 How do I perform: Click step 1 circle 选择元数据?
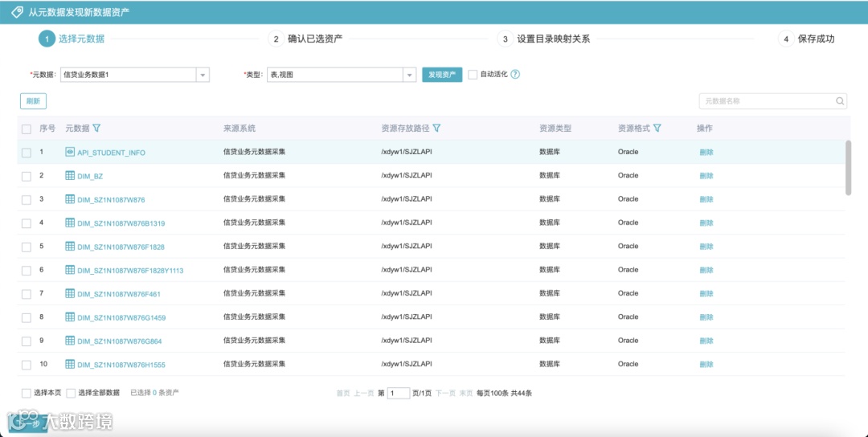47,39
